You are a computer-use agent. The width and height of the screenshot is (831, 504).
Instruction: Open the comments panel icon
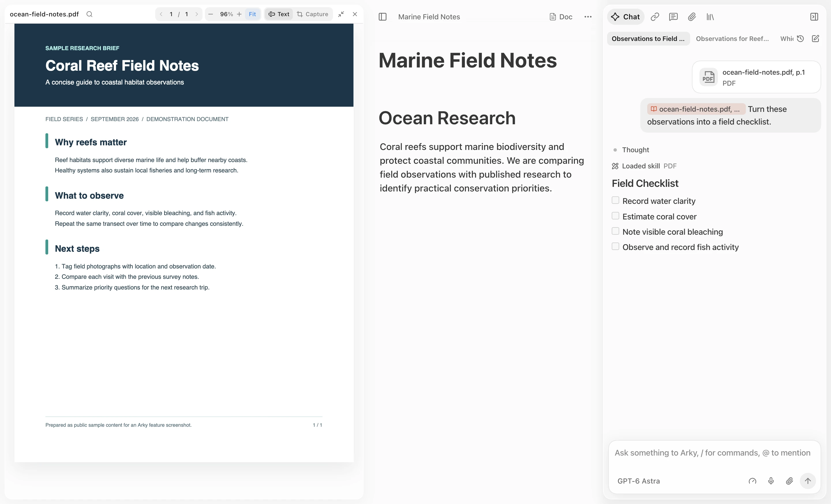click(673, 17)
